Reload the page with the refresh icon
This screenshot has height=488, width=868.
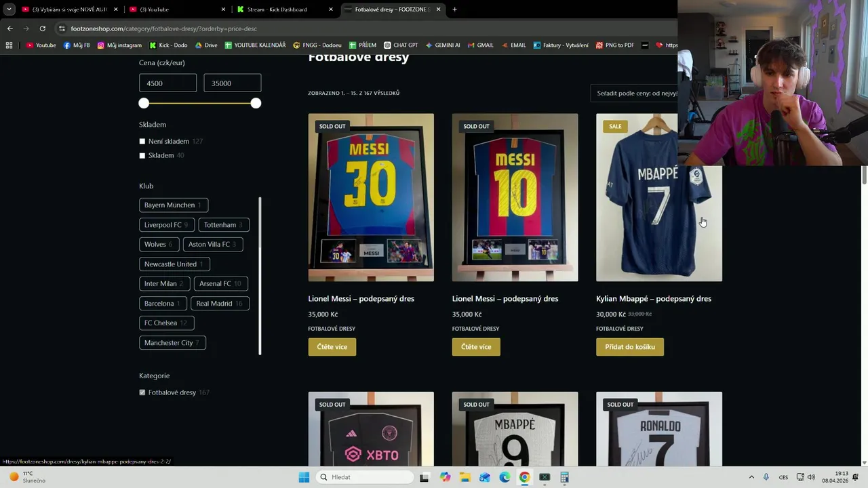[42, 28]
